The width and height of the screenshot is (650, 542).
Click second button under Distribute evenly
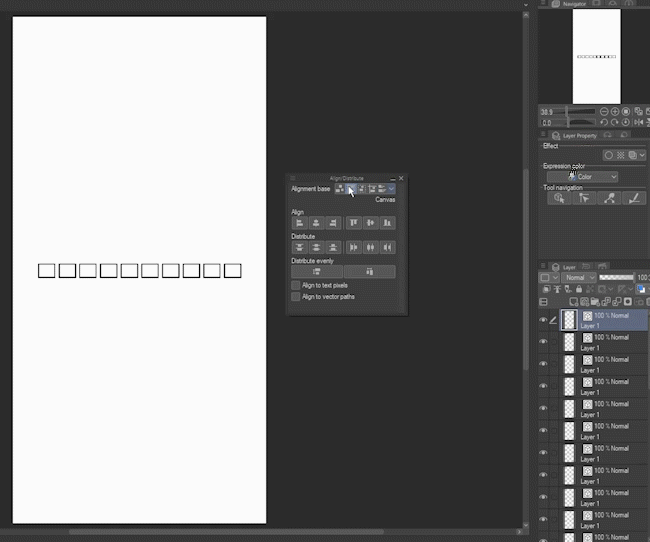pyautogui.click(x=369, y=272)
